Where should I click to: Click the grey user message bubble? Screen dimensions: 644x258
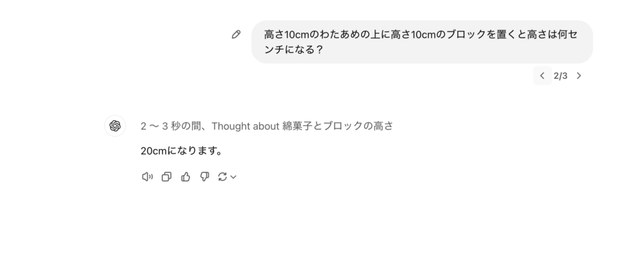(x=421, y=42)
